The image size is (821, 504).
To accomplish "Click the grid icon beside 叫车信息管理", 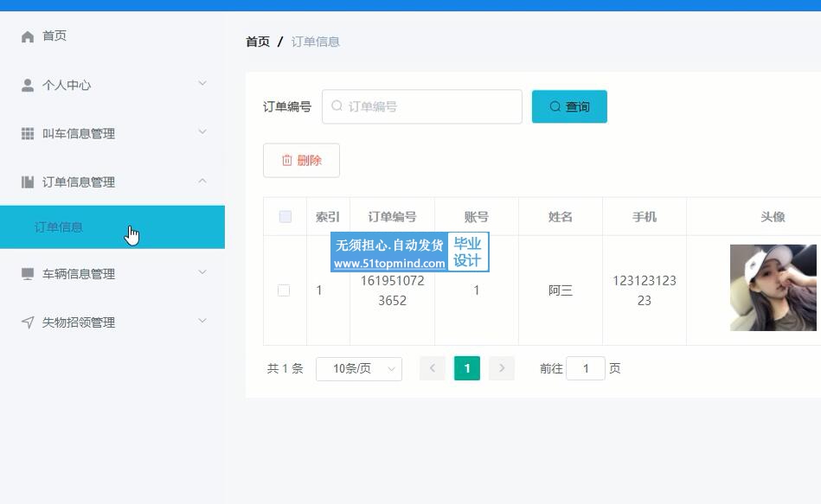I will [x=28, y=133].
